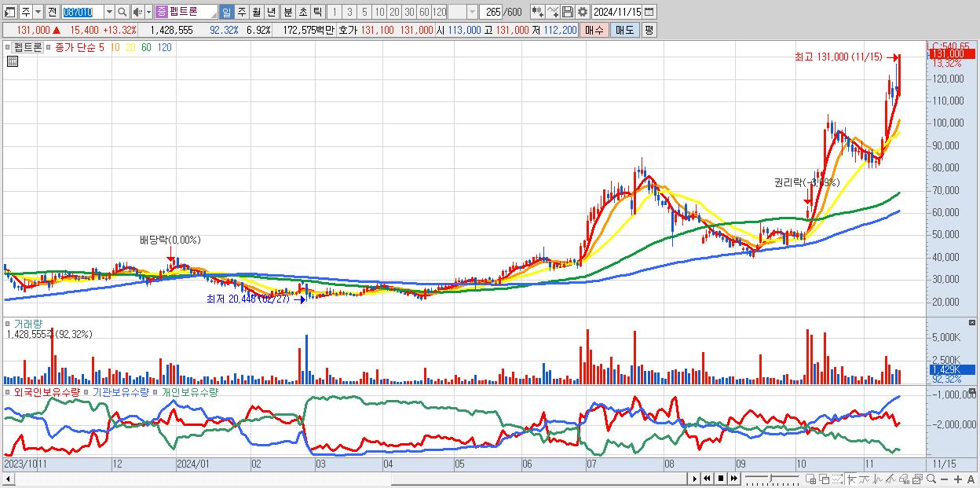Click the 외국인보유수량 indicator label
This screenshot has height=488, width=980.
tap(47, 391)
